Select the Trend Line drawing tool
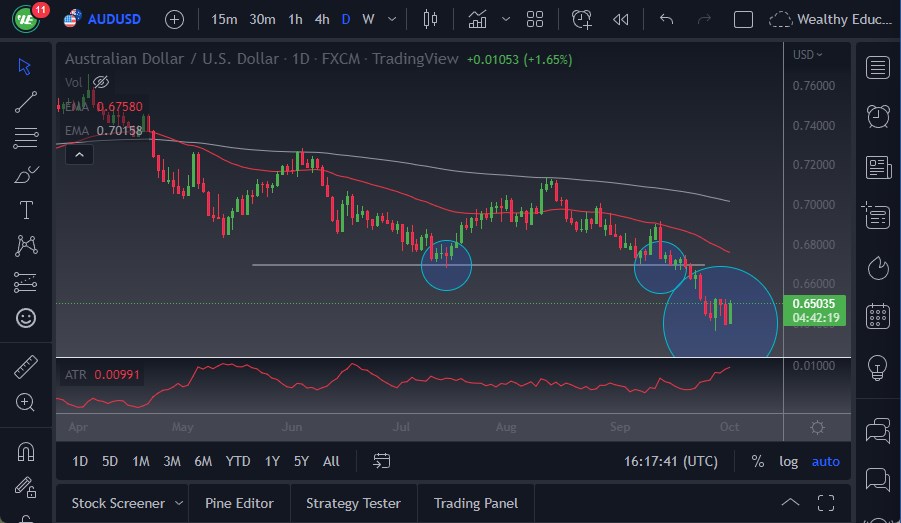 (26, 101)
